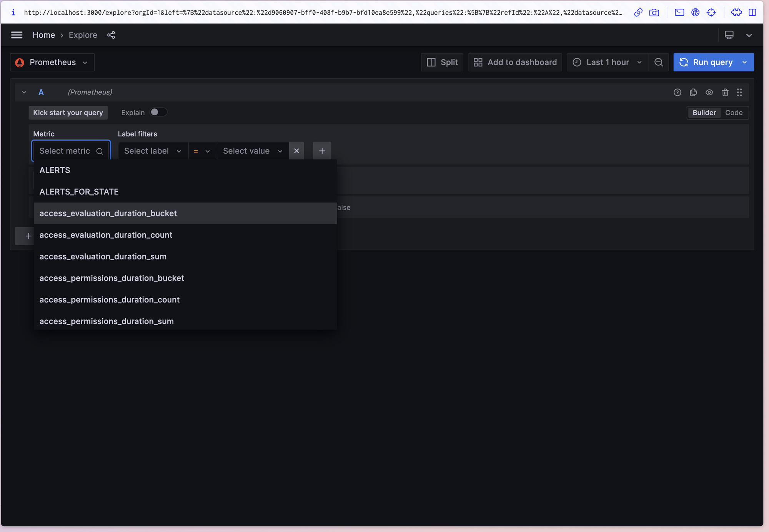Toggle the Explain switch
Viewport: 769px width, 532px height.
158,112
